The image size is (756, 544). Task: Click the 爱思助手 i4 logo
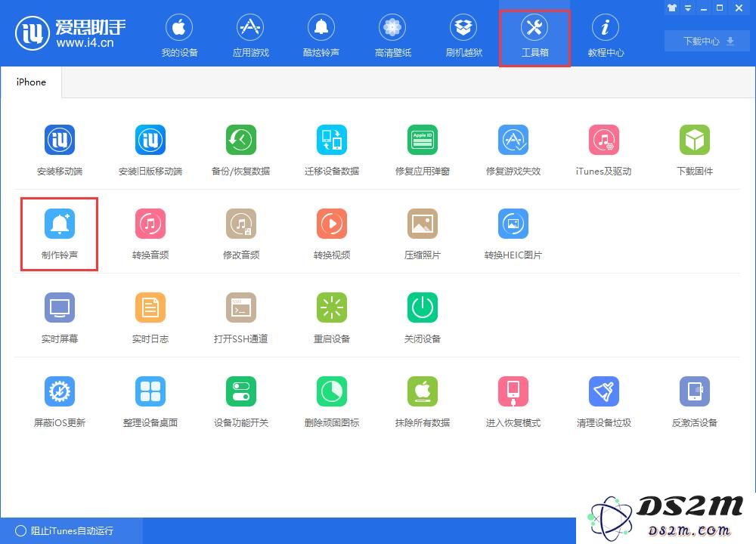[x=70, y=33]
